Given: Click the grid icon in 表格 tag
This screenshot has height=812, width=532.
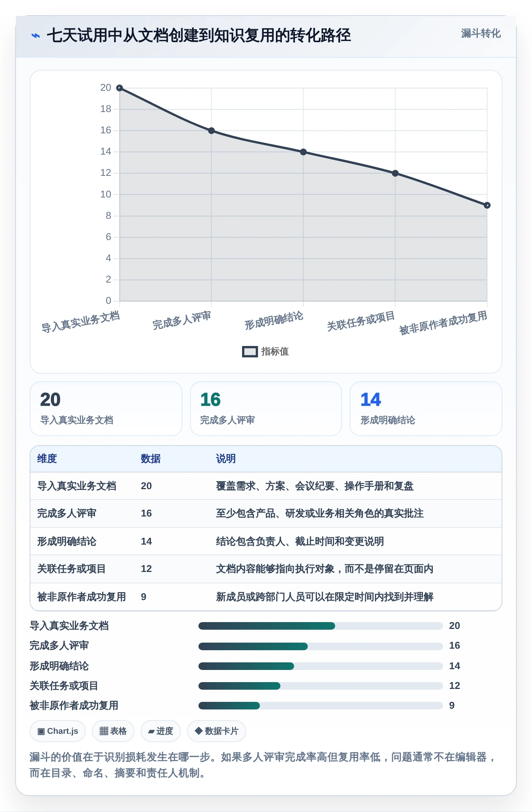Looking at the screenshot, I should pyautogui.click(x=104, y=731).
